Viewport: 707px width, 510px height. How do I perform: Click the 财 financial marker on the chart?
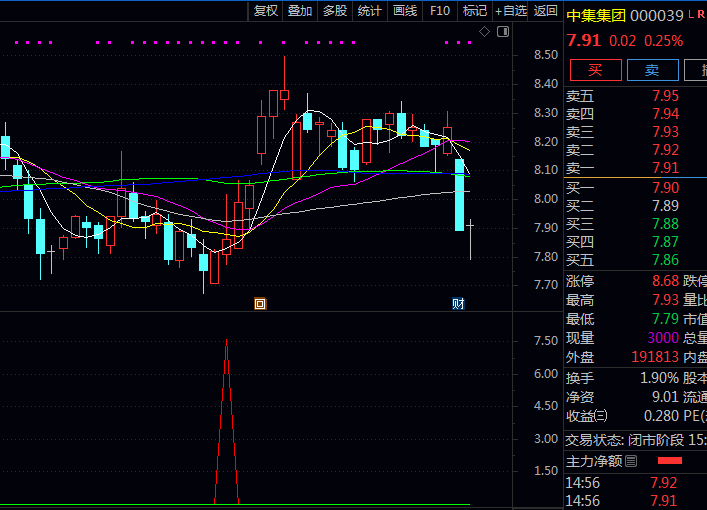pos(458,303)
